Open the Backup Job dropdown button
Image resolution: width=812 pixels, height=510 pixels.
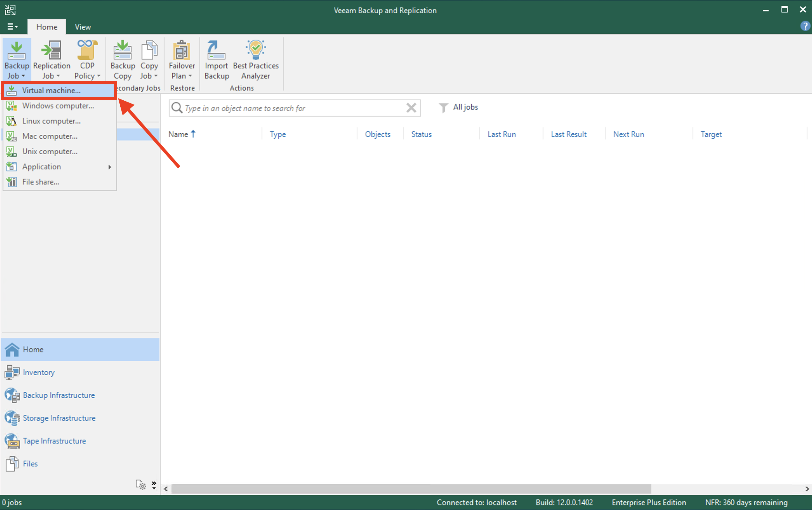(17, 60)
